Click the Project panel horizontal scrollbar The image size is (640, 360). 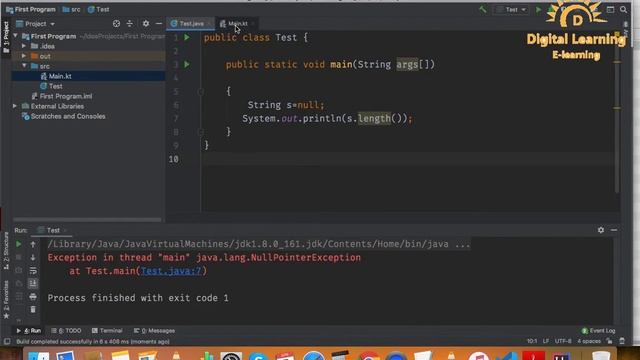[x=87, y=220]
